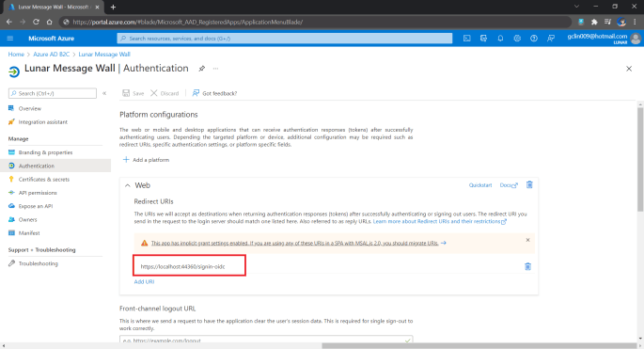644x349 pixels.
Task: Open the Directories and subscriptions filter icon
Action: (483, 39)
